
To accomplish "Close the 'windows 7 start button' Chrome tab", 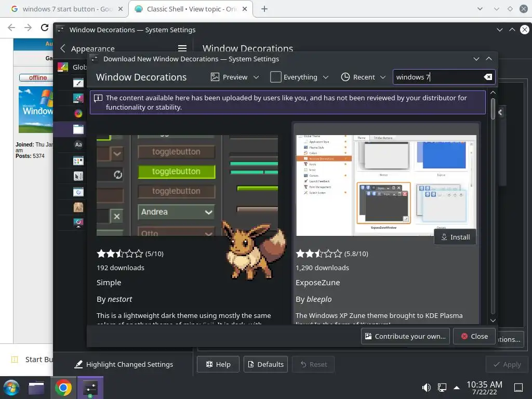I will 120,9.
